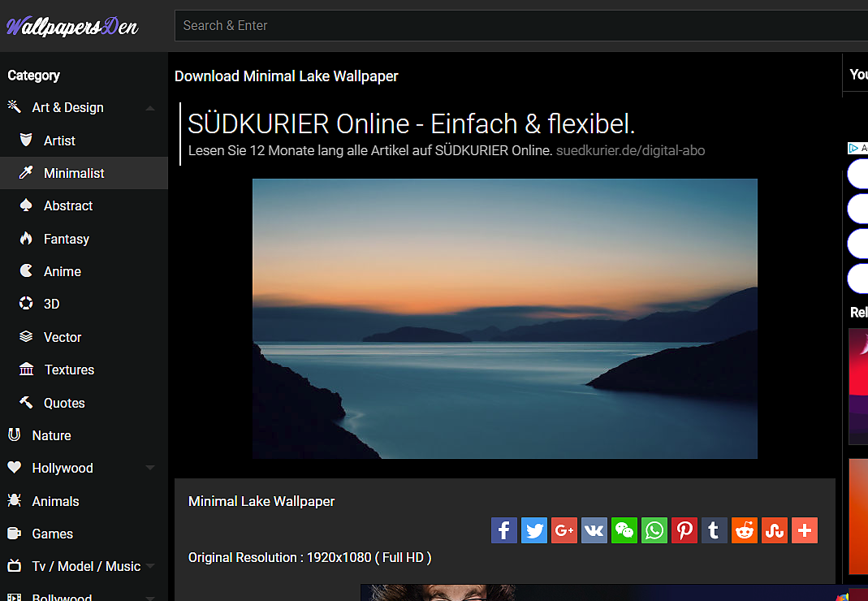Go to Nature wallpapers
This screenshot has height=601, width=868.
tap(51, 435)
